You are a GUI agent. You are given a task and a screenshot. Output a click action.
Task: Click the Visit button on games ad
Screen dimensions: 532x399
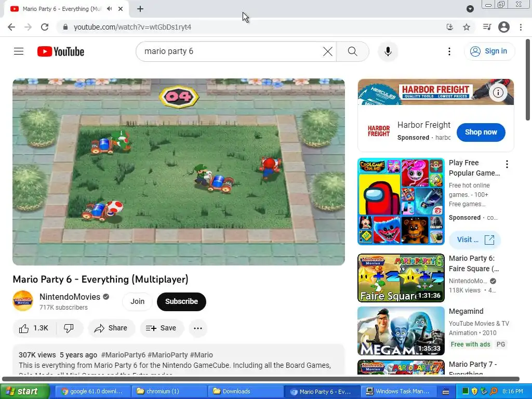click(475, 240)
